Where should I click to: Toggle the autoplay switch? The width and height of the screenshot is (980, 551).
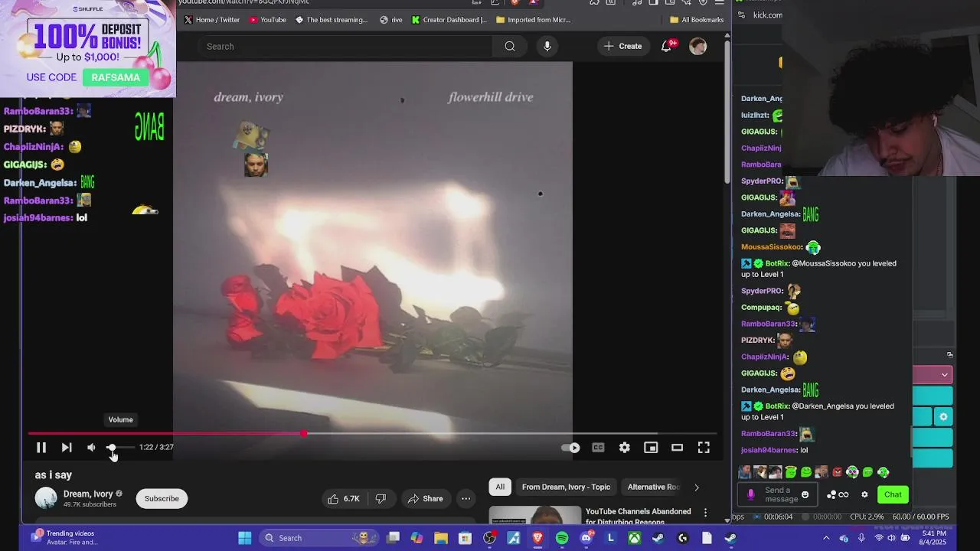571,448
